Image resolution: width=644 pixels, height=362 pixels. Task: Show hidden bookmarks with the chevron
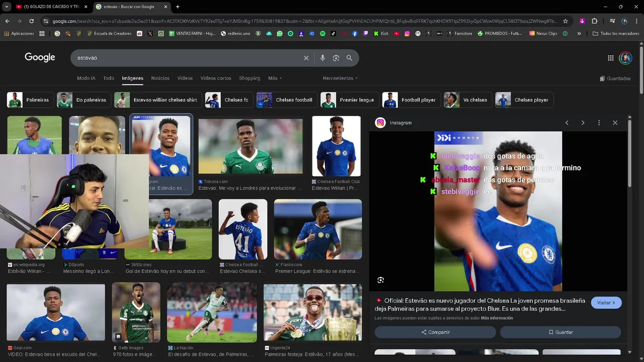[579, 34]
